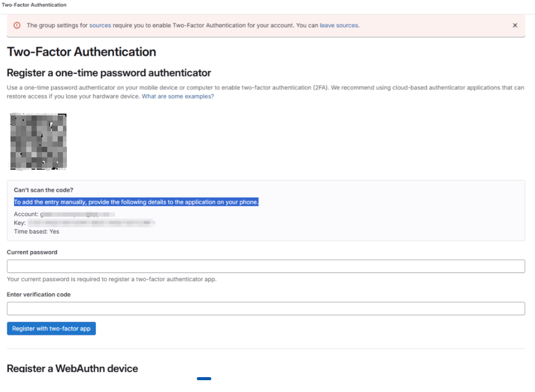535x392 pixels.
Task: Click the Can't scan the code? heading
Action: (x=43, y=190)
